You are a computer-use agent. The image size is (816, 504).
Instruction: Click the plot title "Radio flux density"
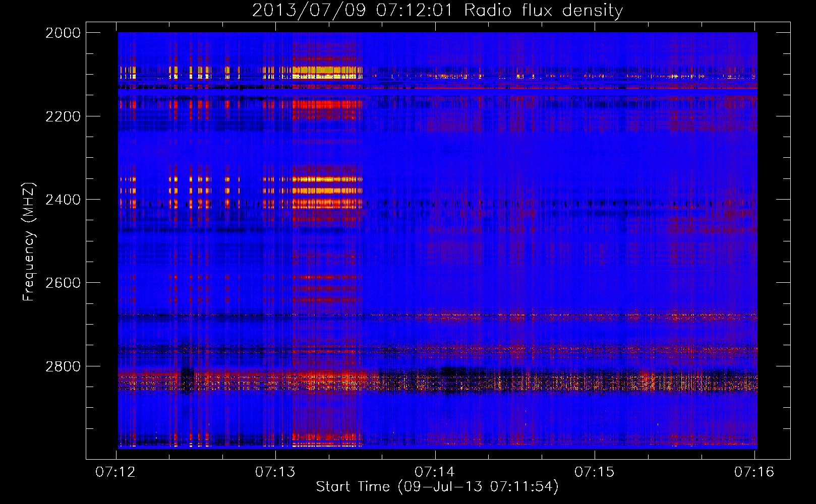click(x=543, y=11)
